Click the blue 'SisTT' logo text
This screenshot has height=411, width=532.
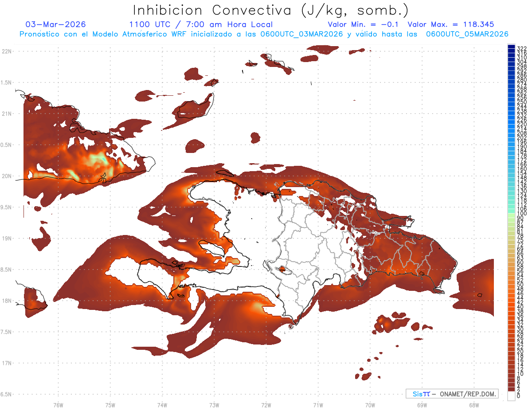click(421, 394)
